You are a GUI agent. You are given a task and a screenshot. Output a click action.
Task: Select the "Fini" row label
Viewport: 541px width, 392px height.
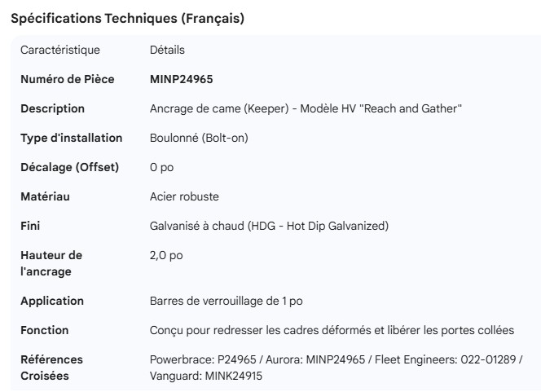point(30,226)
